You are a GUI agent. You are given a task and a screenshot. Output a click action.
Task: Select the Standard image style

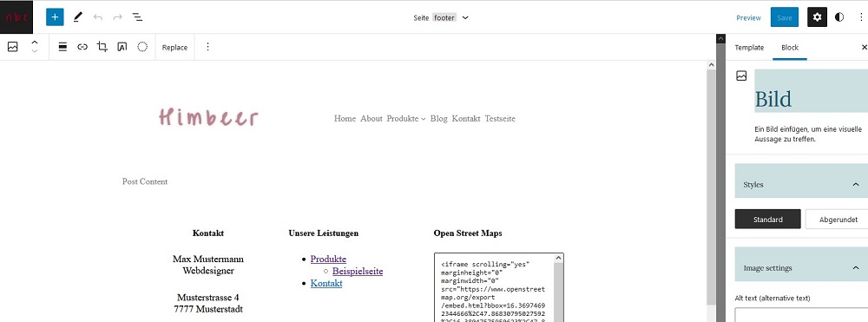(768, 219)
